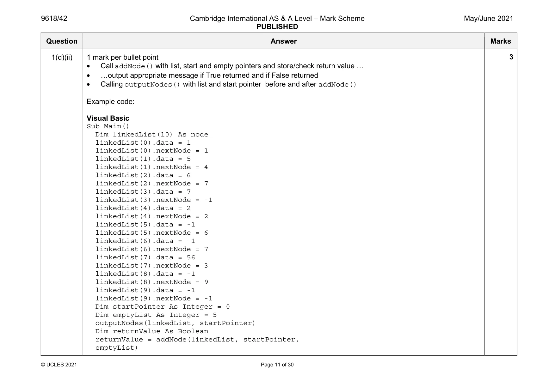The image size is (555, 392).
Task: Click the line 'linkedList(3).nextNode = -1'
Action: 154,200
